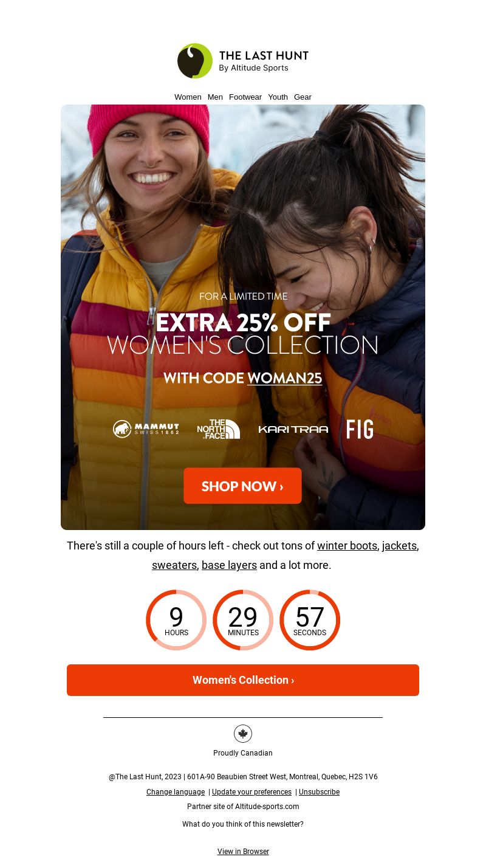
Task: Click the Unsubscribe link
Action: point(319,792)
